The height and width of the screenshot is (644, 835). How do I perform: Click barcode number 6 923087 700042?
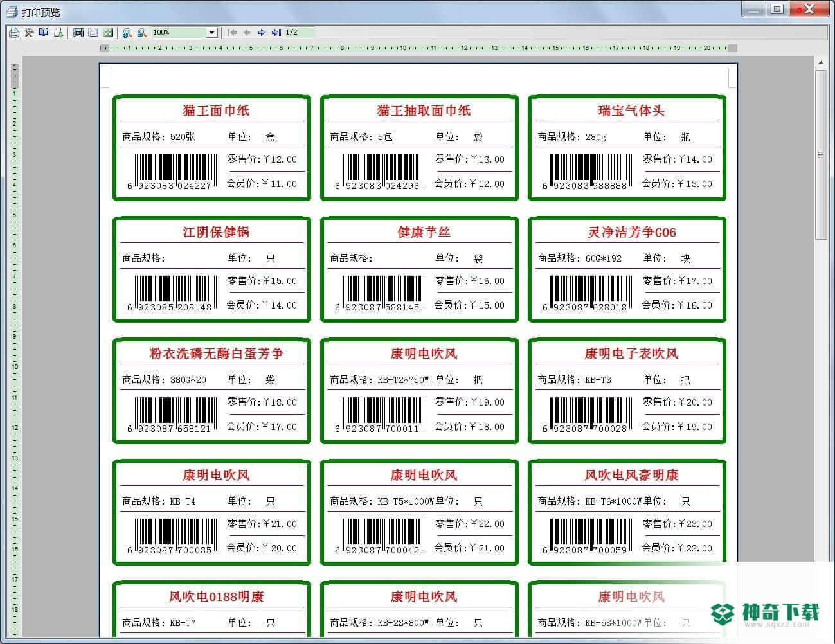(377, 550)
